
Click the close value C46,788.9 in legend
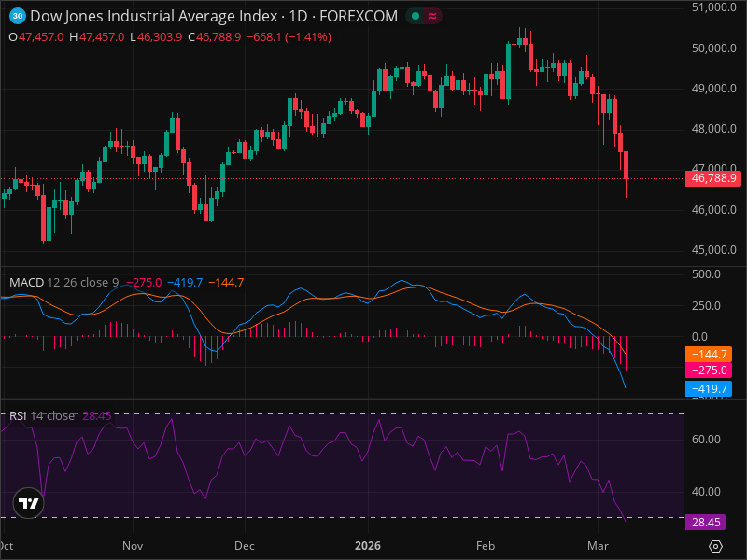(x=215, y=37)
